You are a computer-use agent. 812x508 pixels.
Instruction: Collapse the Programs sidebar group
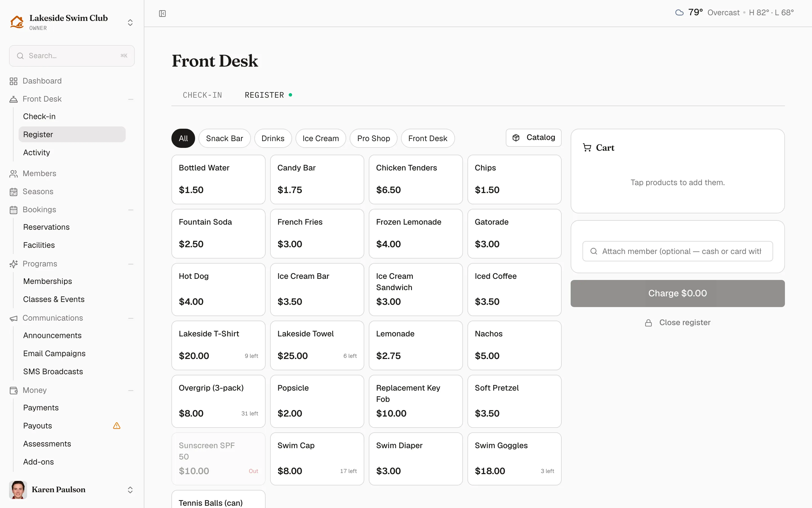(x=131, y=264)
